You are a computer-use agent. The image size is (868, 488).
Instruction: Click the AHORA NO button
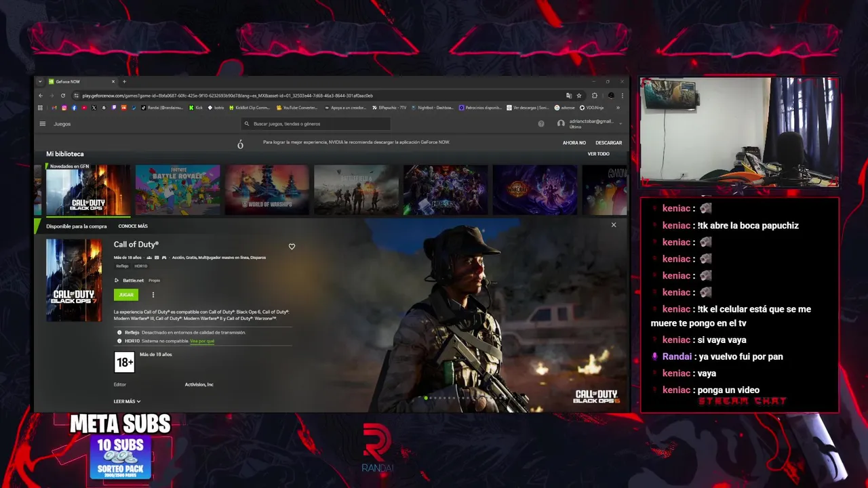pos(574,143)
